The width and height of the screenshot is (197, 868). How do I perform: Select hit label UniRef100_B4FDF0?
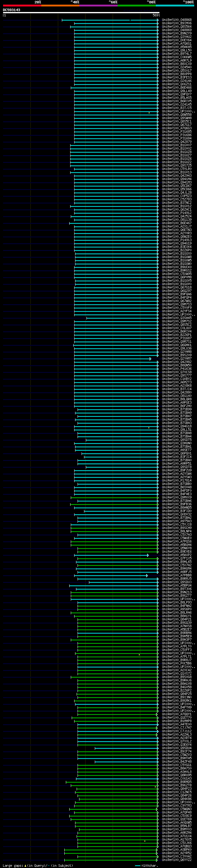[x=177, y=491]
